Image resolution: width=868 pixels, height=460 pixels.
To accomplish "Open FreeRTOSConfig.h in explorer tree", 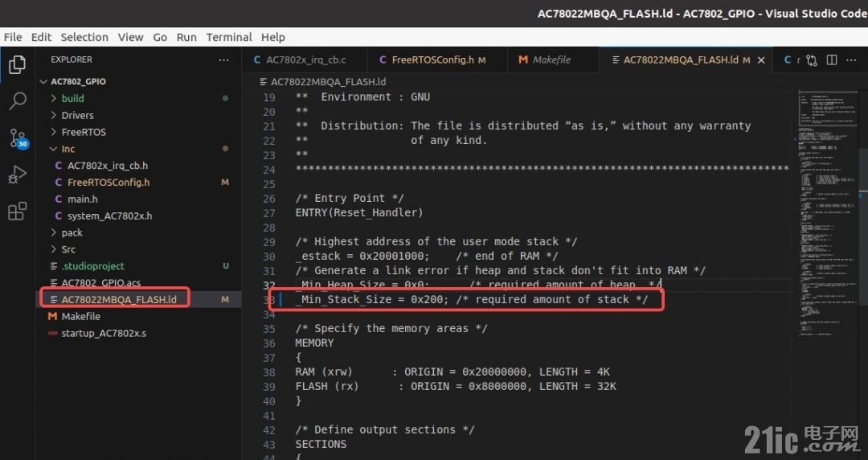I will coord(108,183).
